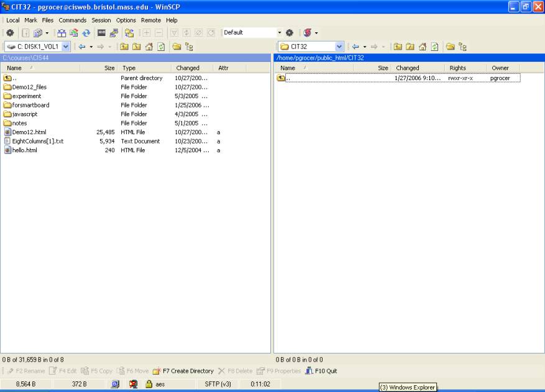
Task: Expand the queue icon dropdown arrow
Action: (47, 33)
